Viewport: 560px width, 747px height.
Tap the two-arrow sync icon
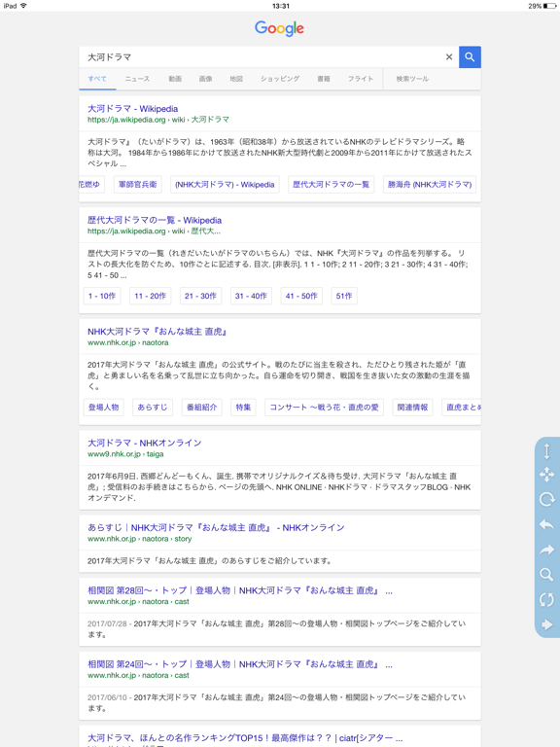(546, 599)
